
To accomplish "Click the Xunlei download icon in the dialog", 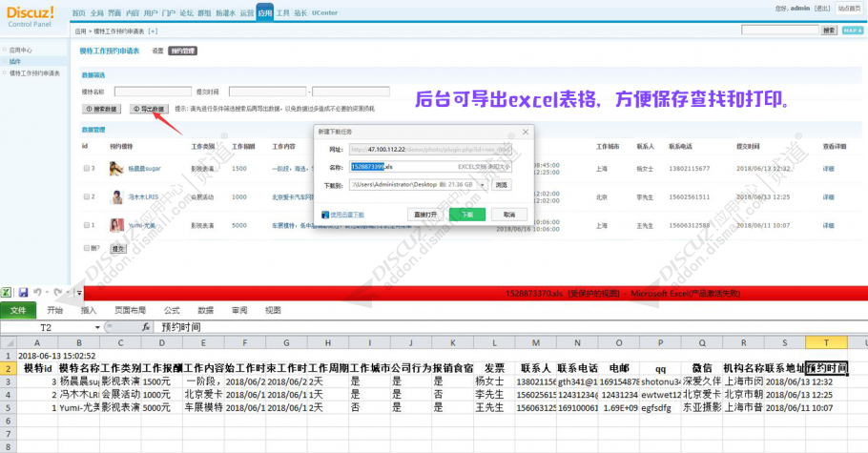I will pyautogui.click(x=325, y=215).
